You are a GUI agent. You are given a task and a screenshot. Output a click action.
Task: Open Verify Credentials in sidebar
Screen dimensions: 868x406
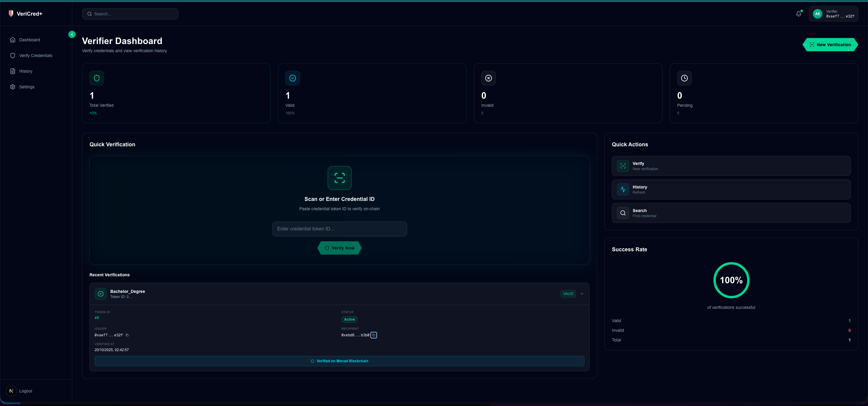pos(35,56)
